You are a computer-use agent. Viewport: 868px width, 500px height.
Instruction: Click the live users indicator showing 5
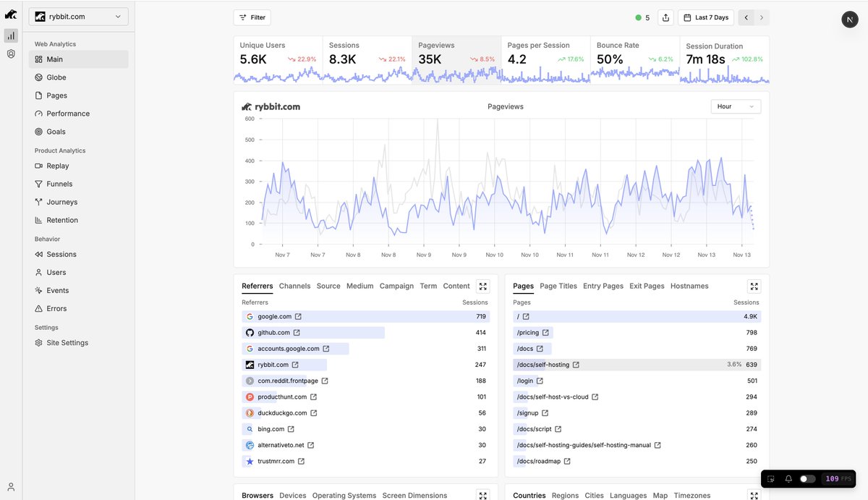(x=642, y=17)
